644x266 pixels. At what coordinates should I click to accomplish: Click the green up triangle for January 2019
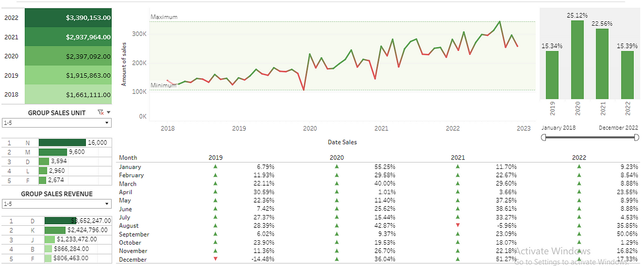coord(216,166)
